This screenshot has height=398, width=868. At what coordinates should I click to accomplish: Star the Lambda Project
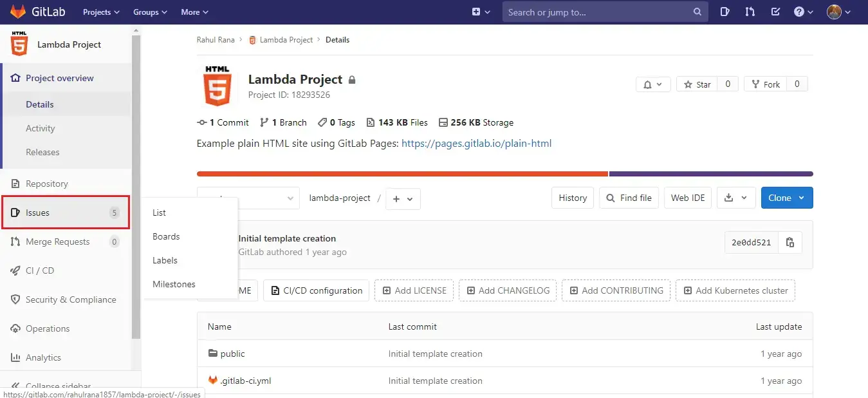pos(697,84)
